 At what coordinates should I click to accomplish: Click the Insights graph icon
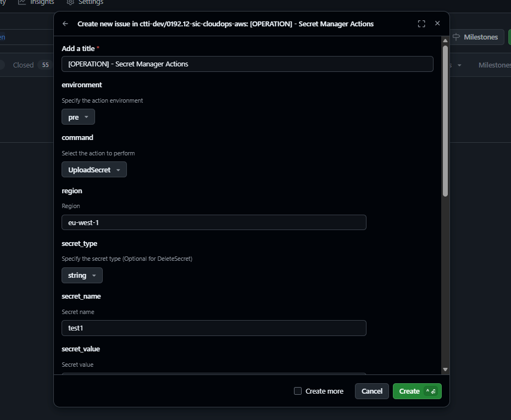[22, 2]
